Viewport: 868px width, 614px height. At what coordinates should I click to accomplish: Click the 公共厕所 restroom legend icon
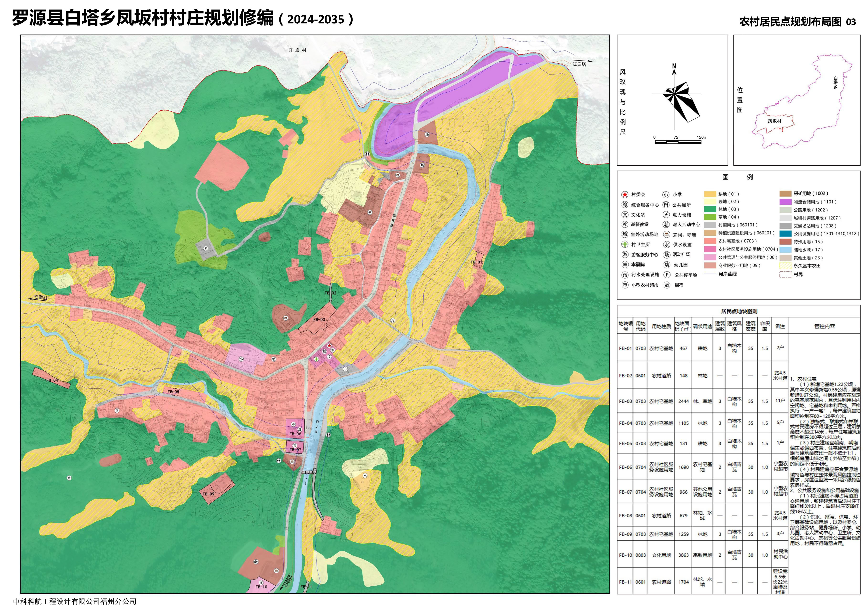(666, 205)
